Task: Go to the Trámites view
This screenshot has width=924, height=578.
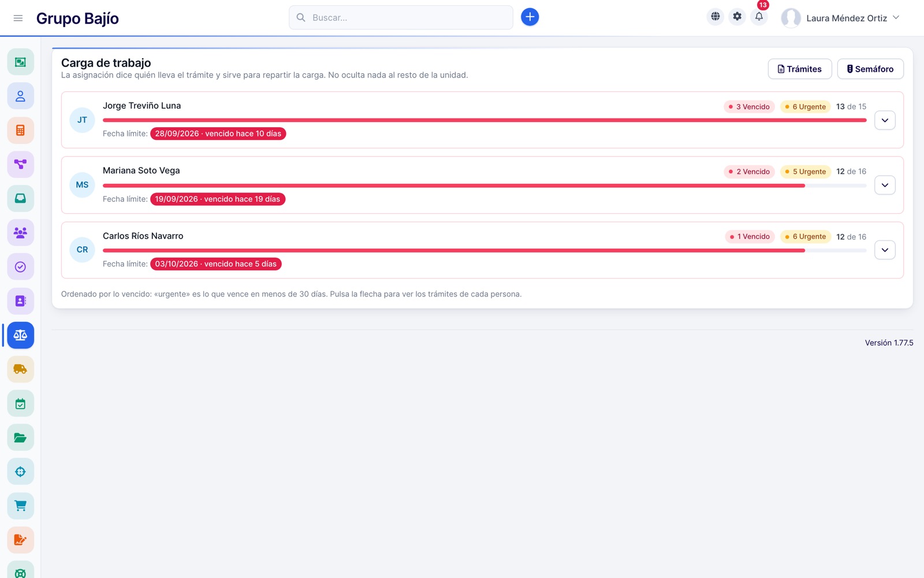Action: point(800,69)
